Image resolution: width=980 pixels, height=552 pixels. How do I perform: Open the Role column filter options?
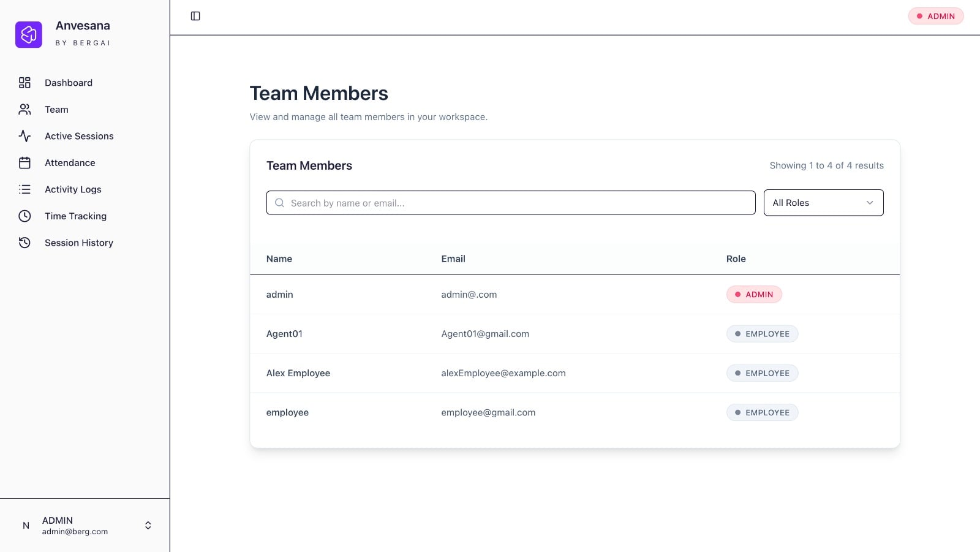tap(736, 259)
